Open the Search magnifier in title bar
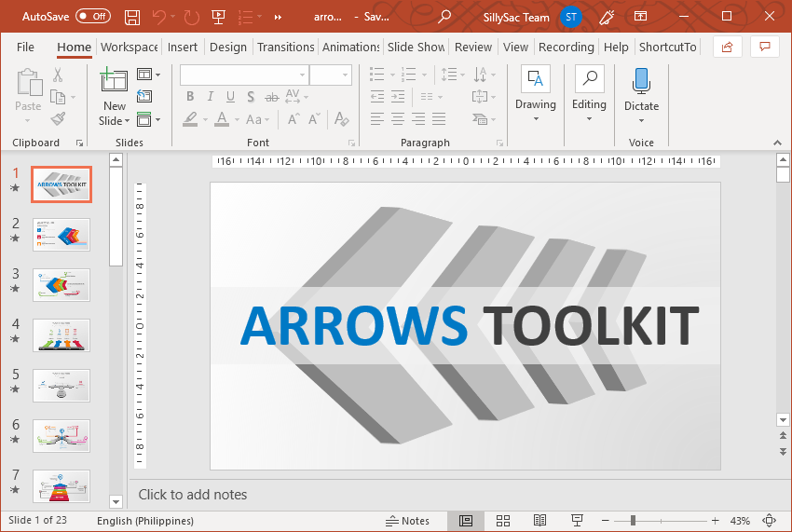 click(x=444, y=17)
